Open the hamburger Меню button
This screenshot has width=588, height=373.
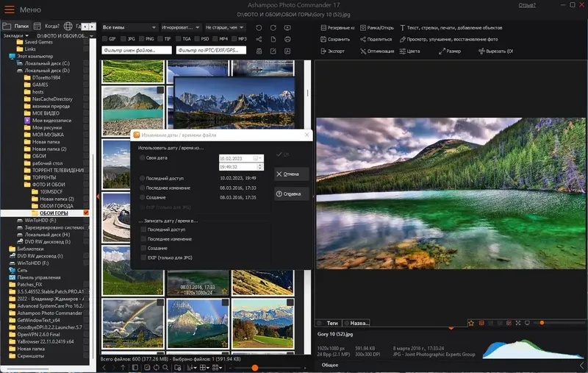point(10,10)
